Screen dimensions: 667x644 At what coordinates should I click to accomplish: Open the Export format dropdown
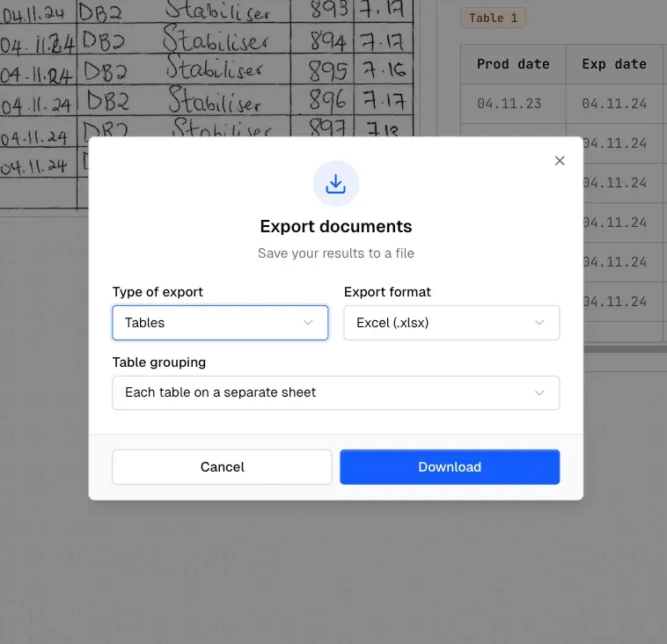coord(451,323)
